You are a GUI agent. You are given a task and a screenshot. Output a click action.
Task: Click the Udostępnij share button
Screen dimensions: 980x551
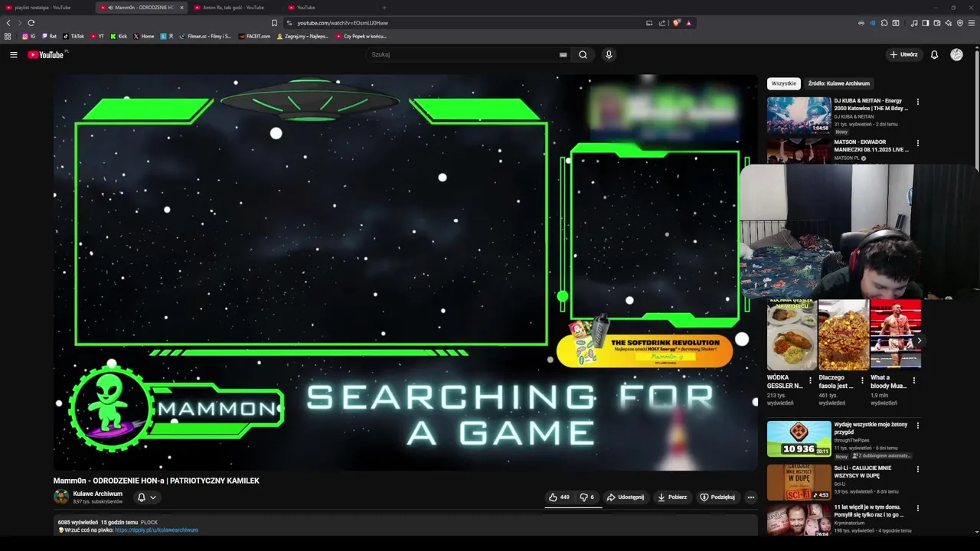(626, 497)
